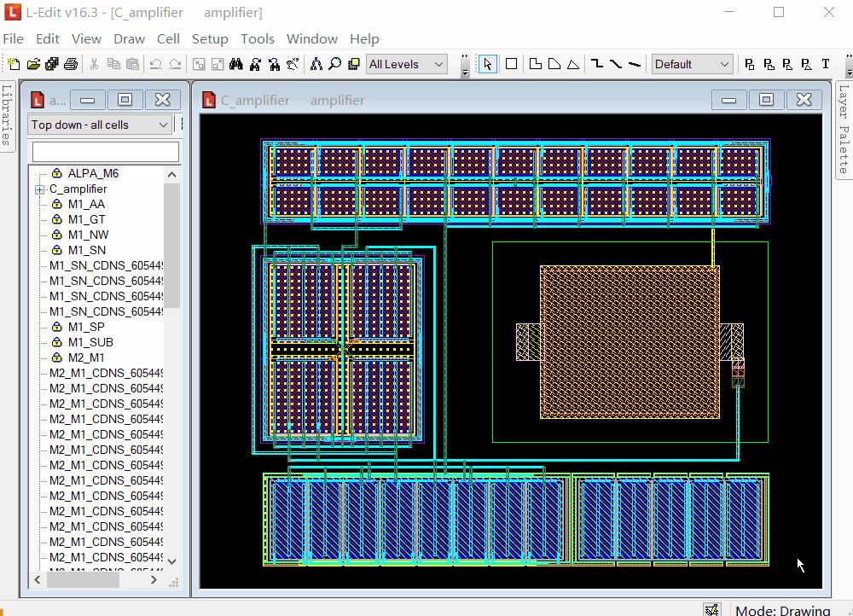Click the Open File folder icon
The image size is (853, 616).
(33, 64)
